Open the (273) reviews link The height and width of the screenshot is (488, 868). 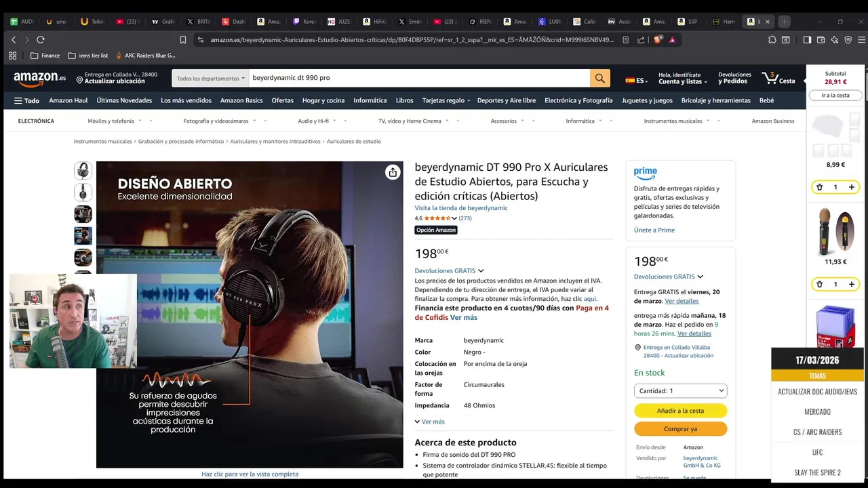point(465,218)
